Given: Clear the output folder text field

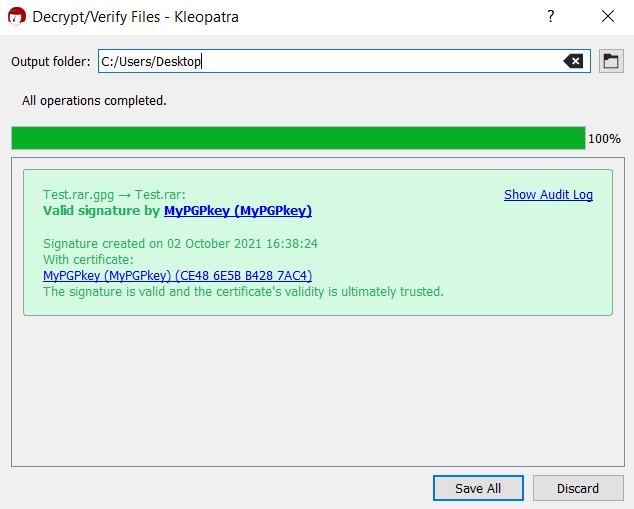Looking at the screenshot, I should click(x=573, y=61).
